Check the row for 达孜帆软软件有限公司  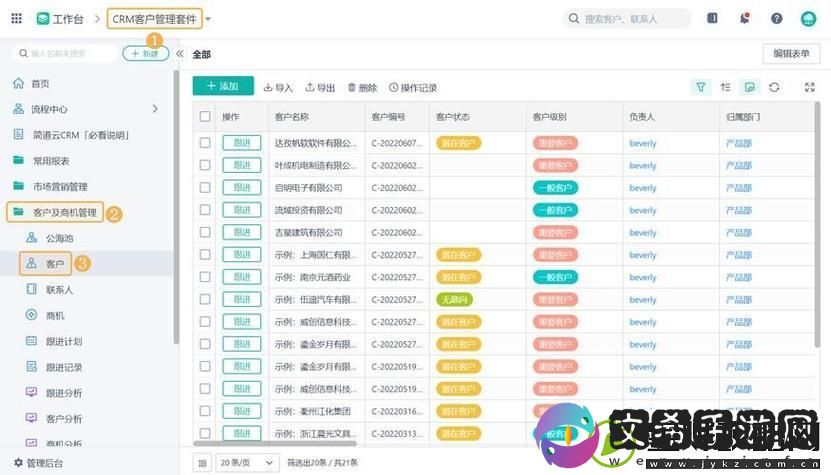tap(205, 143)
